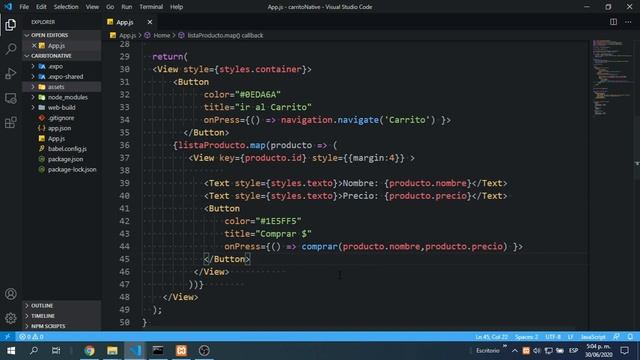Open the Run and Debug view
The width and height of the screenshot is (640, 360).
11,73
